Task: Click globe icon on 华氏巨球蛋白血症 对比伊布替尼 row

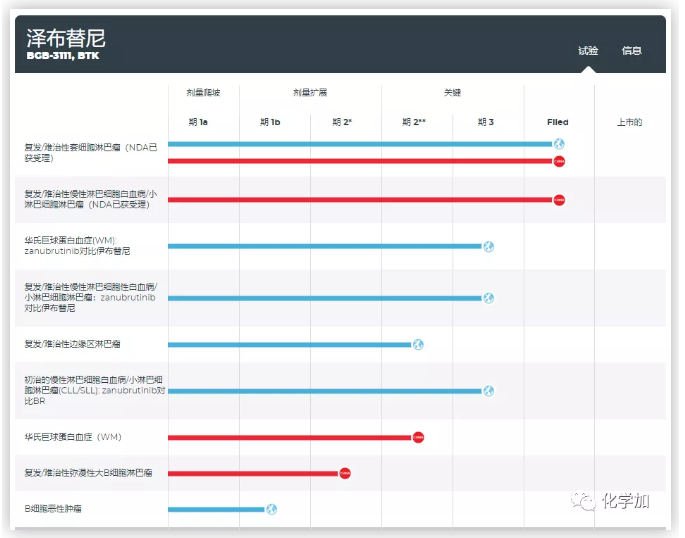Action: point(488,246)
